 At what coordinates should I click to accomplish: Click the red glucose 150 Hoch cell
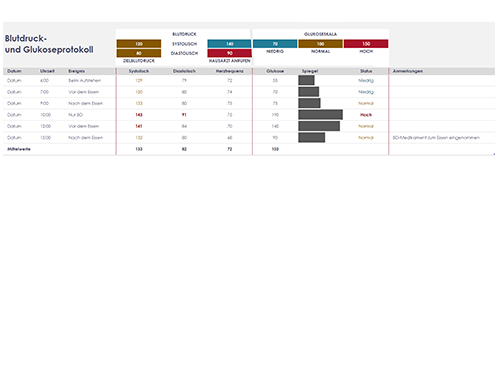(x=366, y=44)
